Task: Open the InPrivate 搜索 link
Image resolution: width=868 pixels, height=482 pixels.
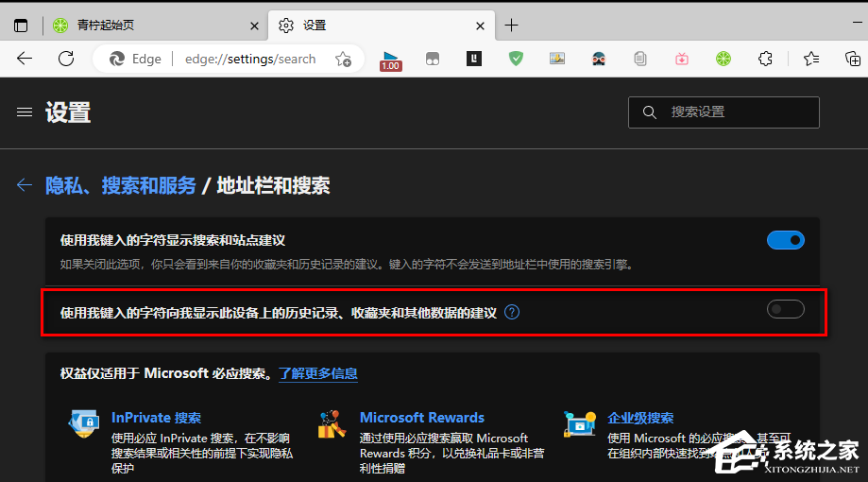Action: pyautogui.click(x=156, y=418)
